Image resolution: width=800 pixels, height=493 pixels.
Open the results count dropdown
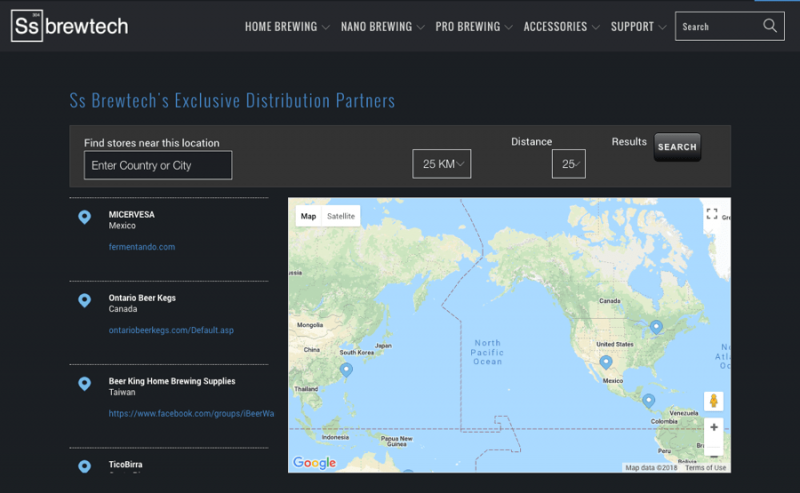pyautogui.click(x=569, y=164)
